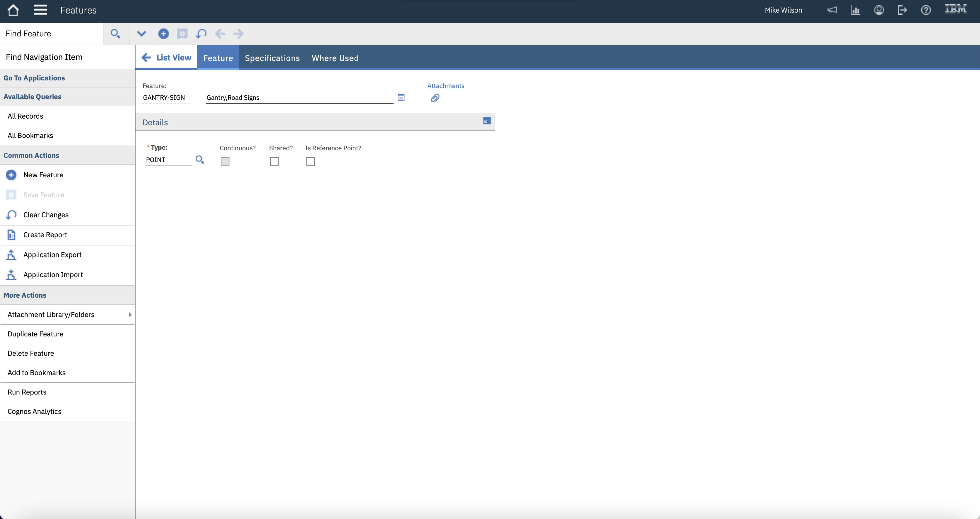
Task: Enable the Continuous? checkbox
Action: [x=225, y=161]
